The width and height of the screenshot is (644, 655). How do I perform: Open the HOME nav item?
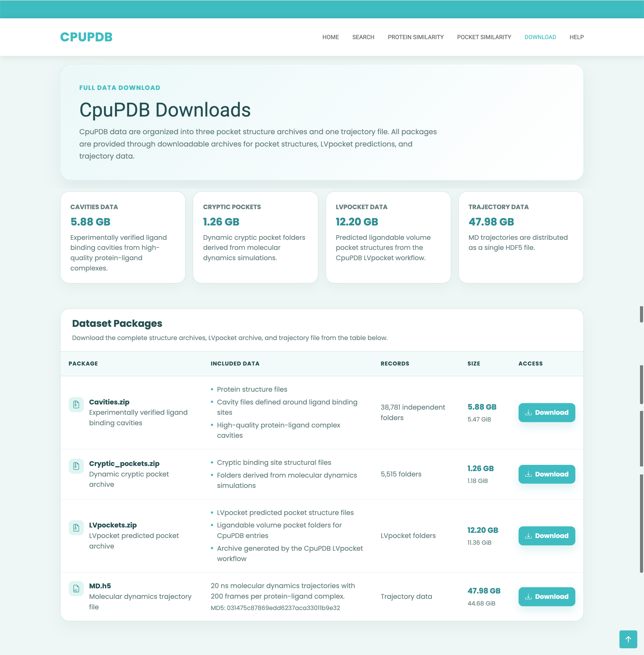coord(330,37)
